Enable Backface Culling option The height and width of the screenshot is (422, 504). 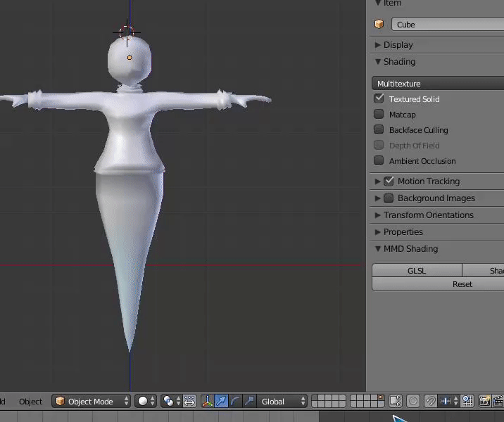pos(379,130)
